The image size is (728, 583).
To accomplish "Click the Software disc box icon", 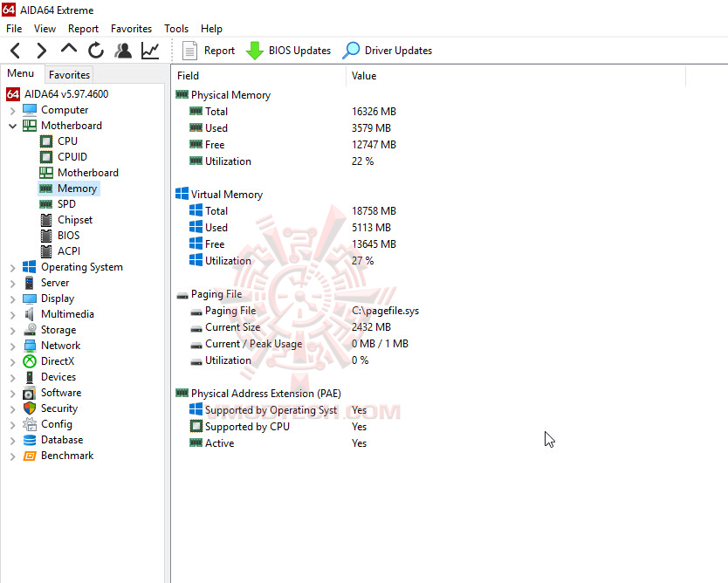I will [x=29, y=393].
